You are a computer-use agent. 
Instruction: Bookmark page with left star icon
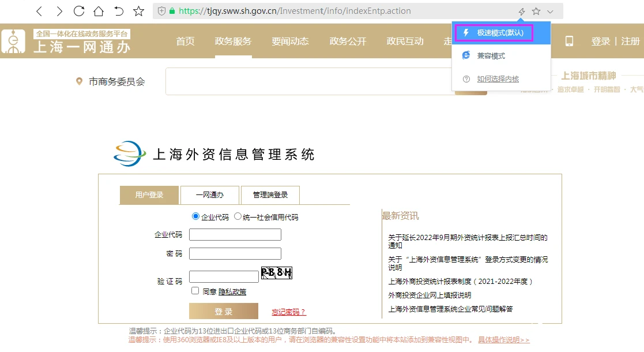pyautogui.click(x=138, y=11)
